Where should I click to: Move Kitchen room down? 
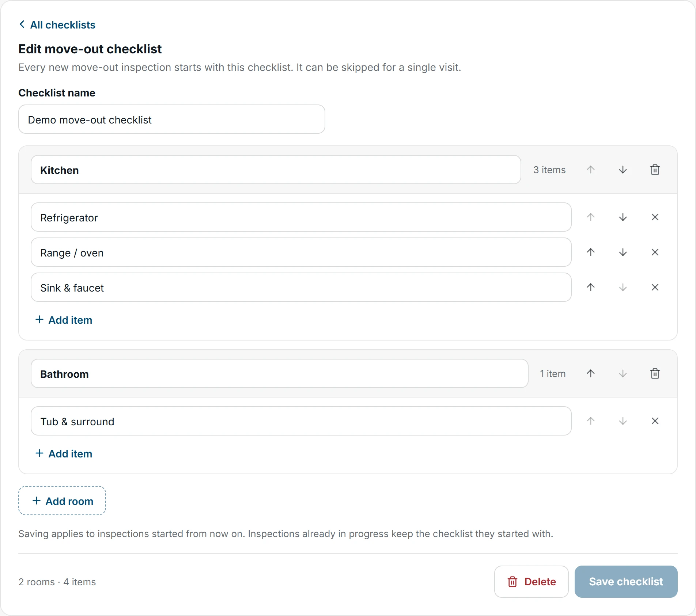(623, 170)
